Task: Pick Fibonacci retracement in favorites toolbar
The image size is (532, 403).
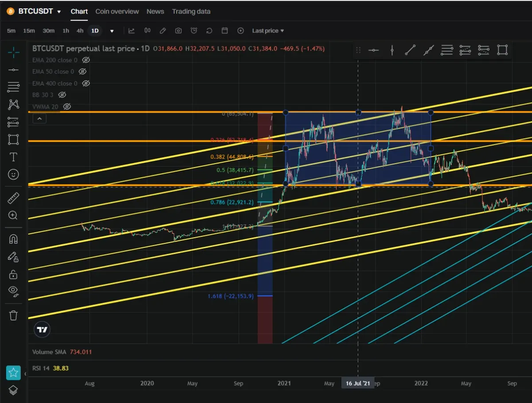Action: click(447, 50)
